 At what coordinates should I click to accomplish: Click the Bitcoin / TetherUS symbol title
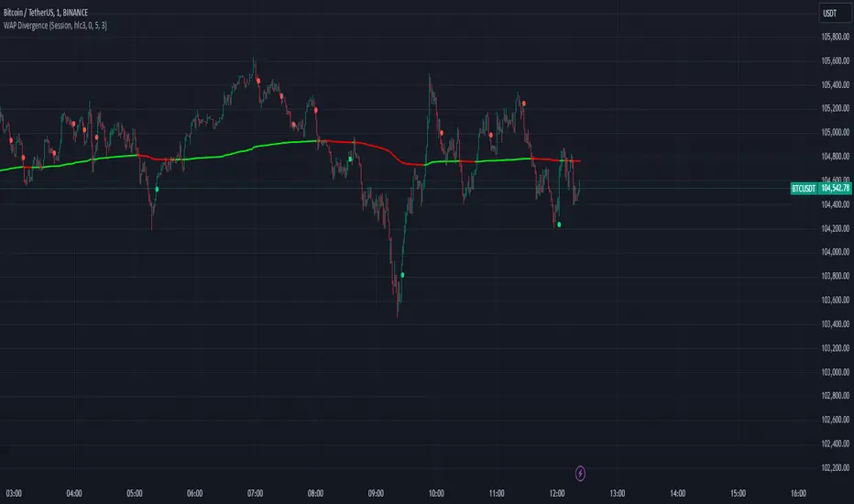point(45,12)
